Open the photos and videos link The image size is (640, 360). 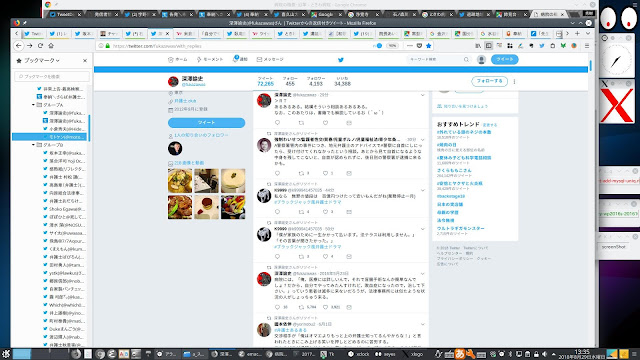click(x=189, y=163)
